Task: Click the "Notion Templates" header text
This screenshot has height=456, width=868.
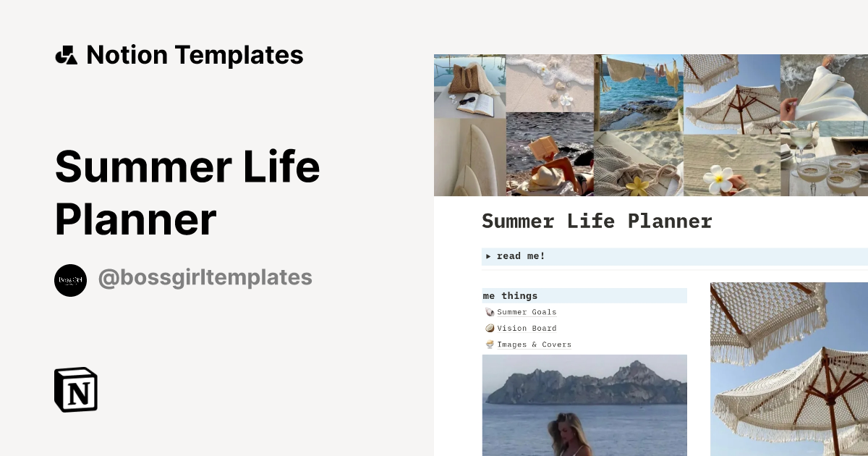Action: pos(195,55)
